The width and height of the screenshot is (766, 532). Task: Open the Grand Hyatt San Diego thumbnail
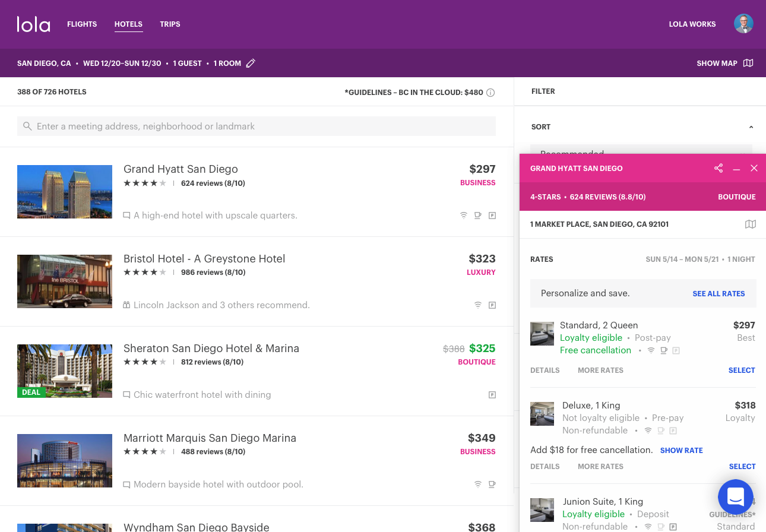[65, 192]
